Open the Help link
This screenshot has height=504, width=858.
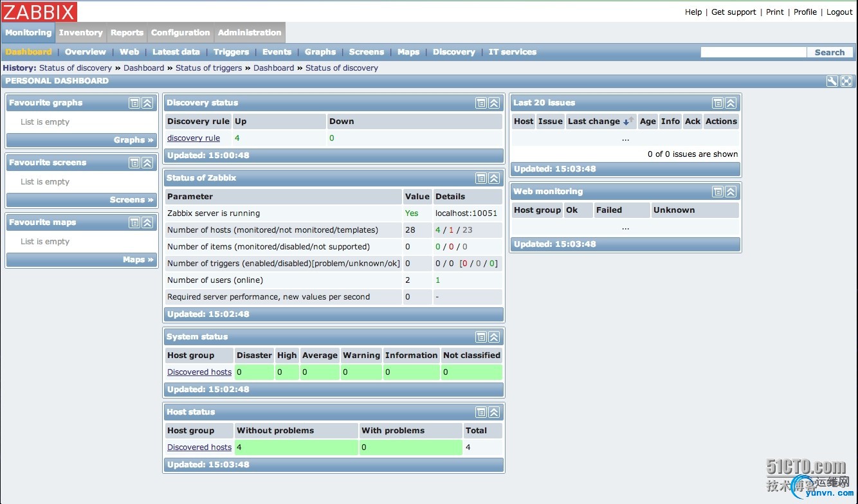tap(693, 12)
